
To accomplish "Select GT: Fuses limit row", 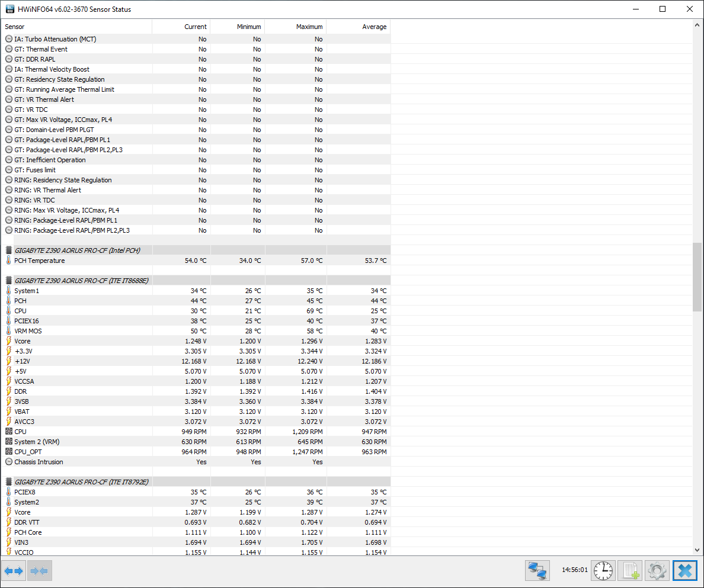I will coord(196,170).
